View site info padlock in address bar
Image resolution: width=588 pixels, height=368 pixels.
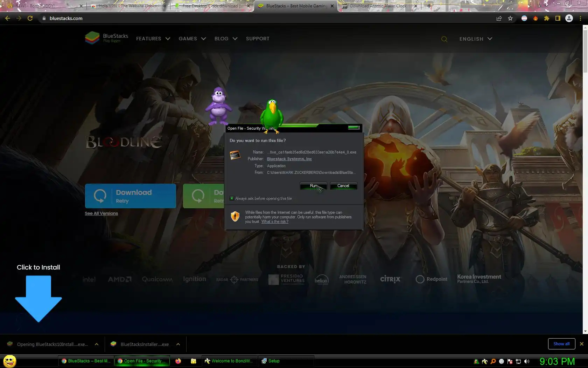point(44,18)
